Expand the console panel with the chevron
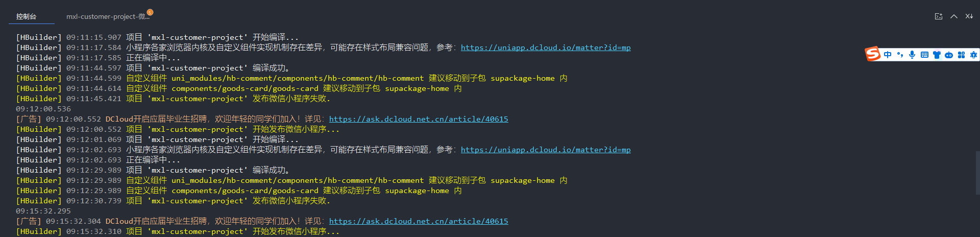Image resolution: width=980 pixels, height=237 pixels. coord(953,16)
